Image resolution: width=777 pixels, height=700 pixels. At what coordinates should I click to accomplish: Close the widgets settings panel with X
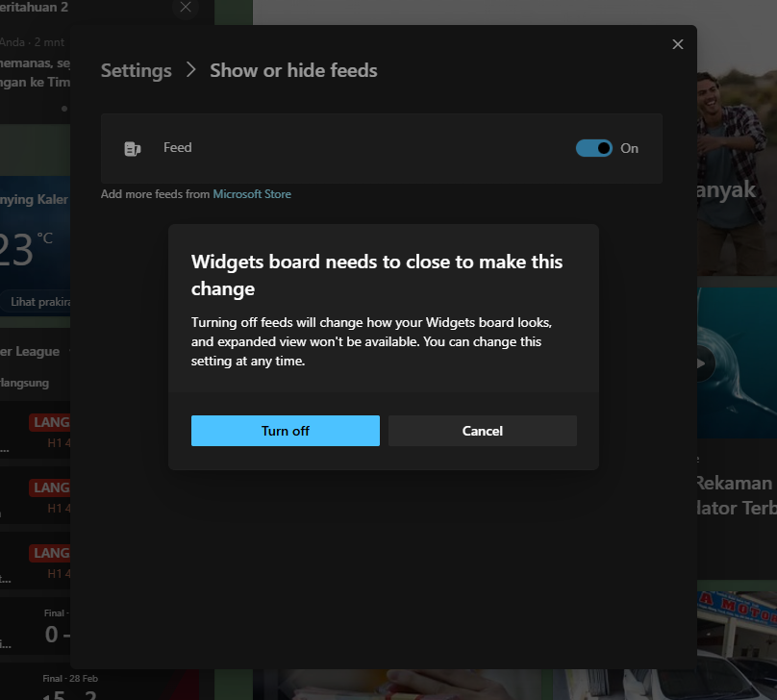click(x=678, y=44)
